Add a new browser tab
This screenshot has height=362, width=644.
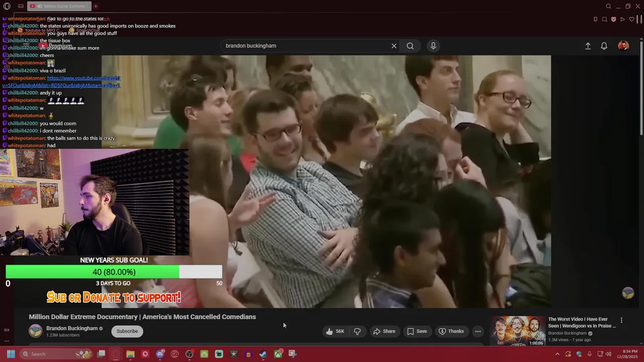[96, 7]
